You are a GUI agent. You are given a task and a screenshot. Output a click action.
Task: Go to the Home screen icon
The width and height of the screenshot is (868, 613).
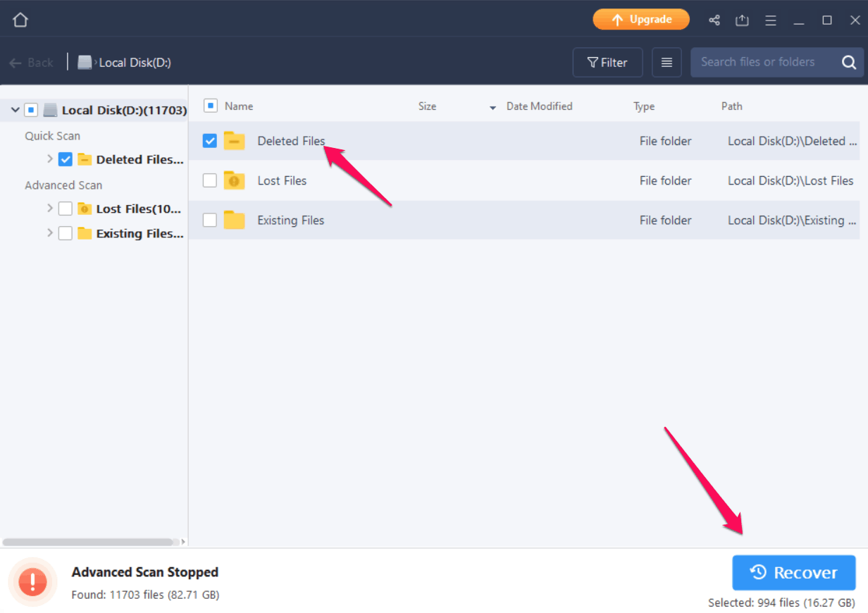(20, 20)
